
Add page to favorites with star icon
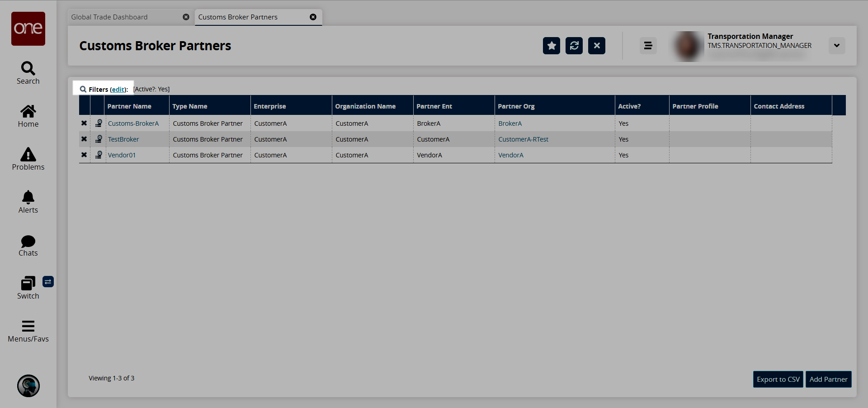(552, 46)
